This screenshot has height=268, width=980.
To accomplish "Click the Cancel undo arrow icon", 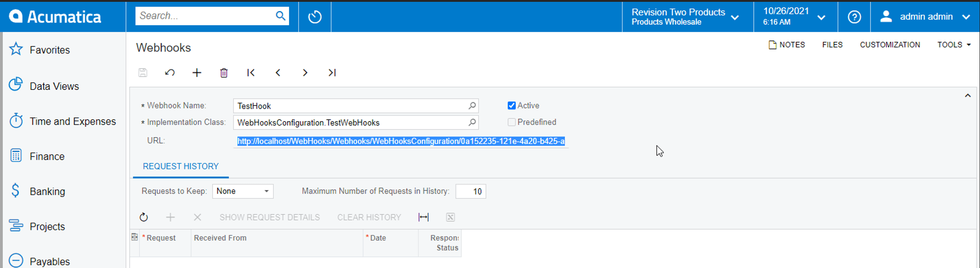I will [170, 73].
